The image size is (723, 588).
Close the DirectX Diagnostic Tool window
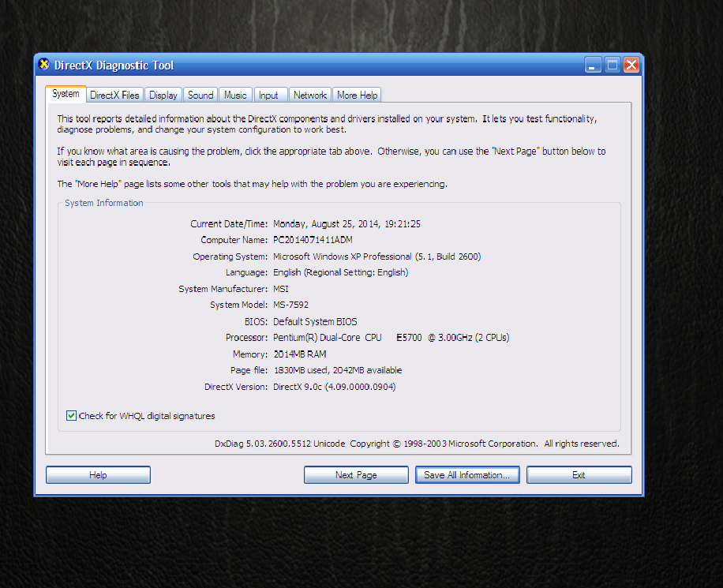click(x=631, y=66)
